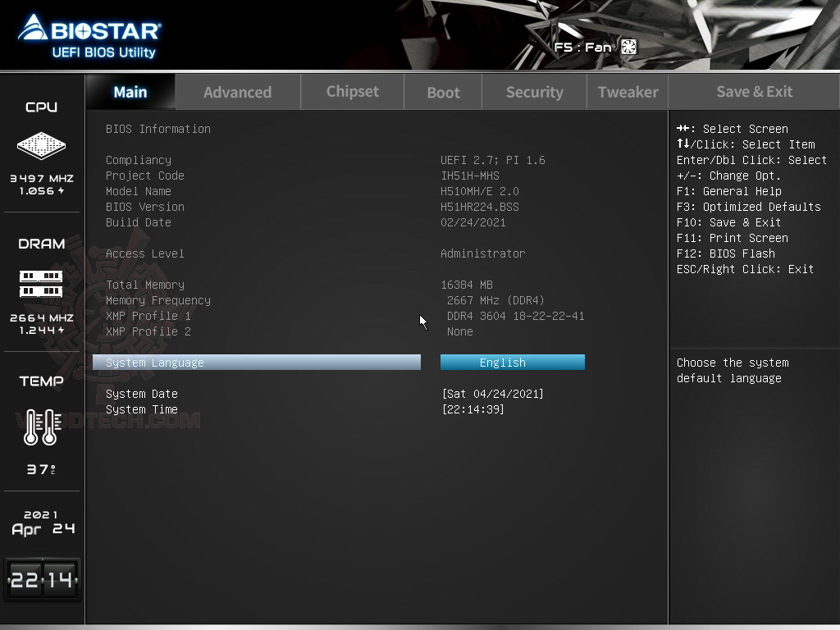Click the Biostar logo
This screenshot has width=840, height=630.
coord(89,29)
